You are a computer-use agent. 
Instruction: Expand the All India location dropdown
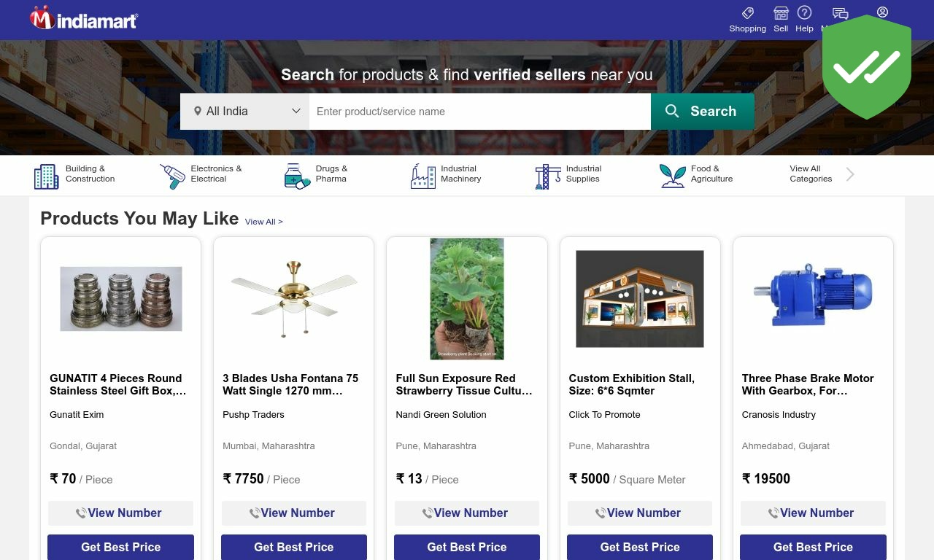[x=244, y=112]
